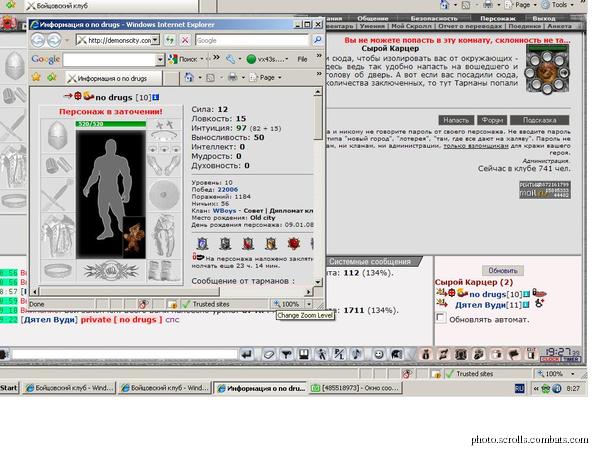This screenshot has width=600, height=450.
Task: Open the smiley emoticon picker
Action: pyautogui.click(x=378, y=354)
